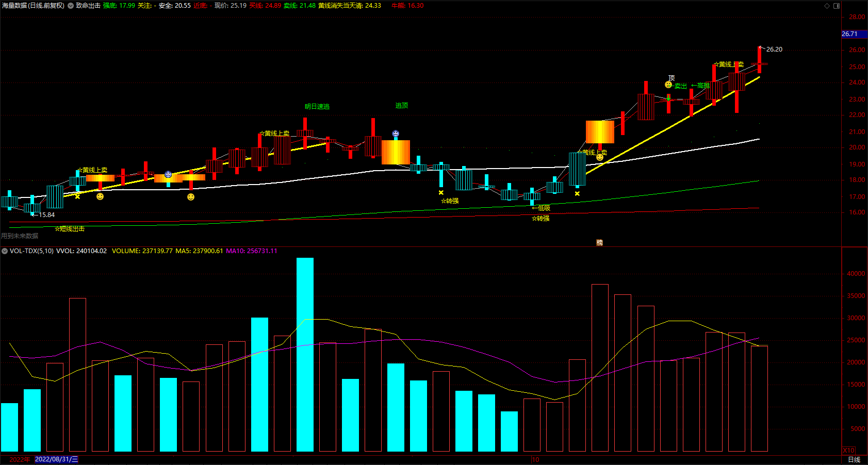Click the diamond icon at chart top right
Viewport: 868px width, 465px height.
[827, 6]
